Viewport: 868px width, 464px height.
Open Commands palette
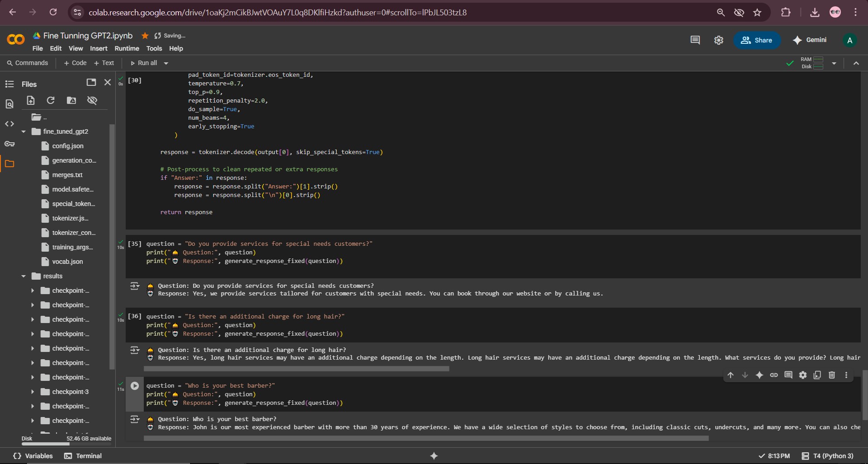tap(27, 63)
